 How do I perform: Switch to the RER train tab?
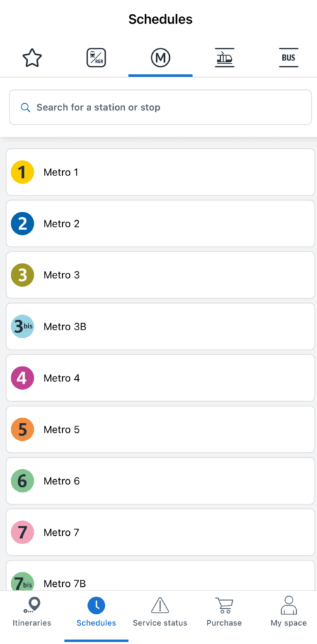96,58
